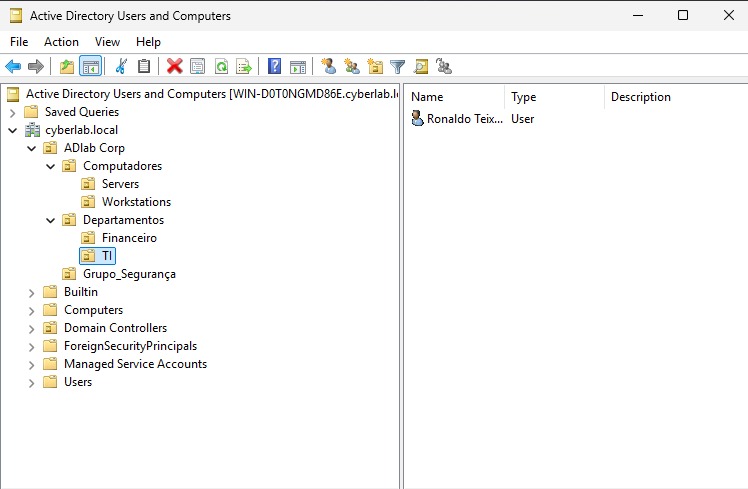The height and width of the screenshot is (489, 748).
Task: Create new organizational unit toolbar icon
Action: [x=375, y=66]
